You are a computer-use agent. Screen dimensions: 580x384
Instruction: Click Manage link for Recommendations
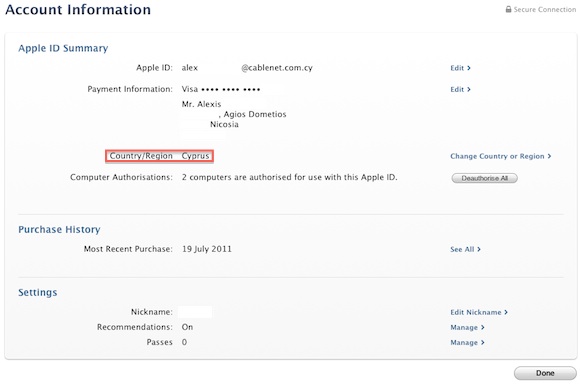(467, 327)
